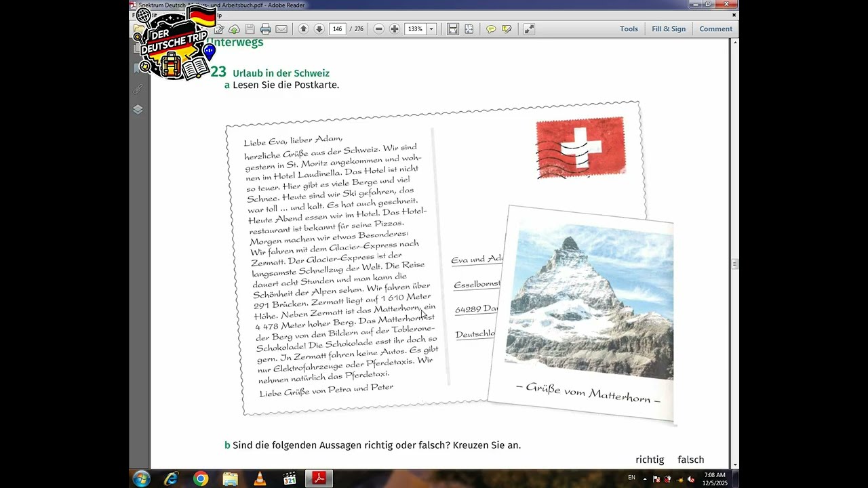Click the 'falsch' column label
868x488 pixels.
(x=691, y=460)
